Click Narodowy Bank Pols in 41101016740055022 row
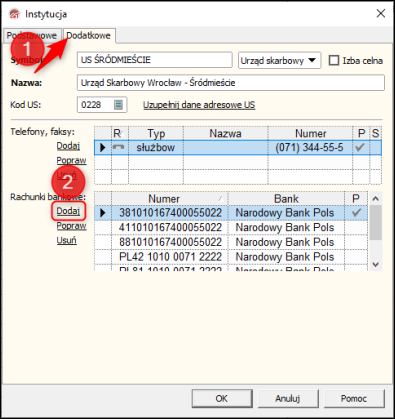Screen dimensions: 395x419 pyautogui.click(x=285, y=227)
